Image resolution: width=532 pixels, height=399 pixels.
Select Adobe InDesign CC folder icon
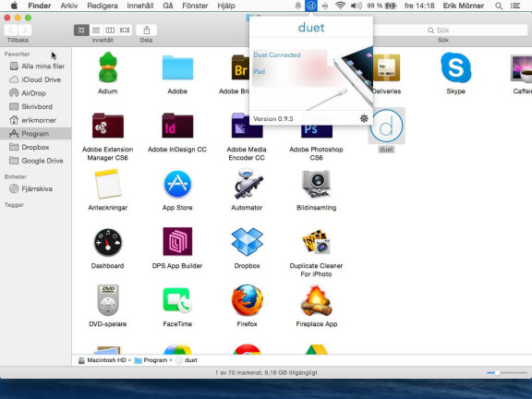pos(177,126)
